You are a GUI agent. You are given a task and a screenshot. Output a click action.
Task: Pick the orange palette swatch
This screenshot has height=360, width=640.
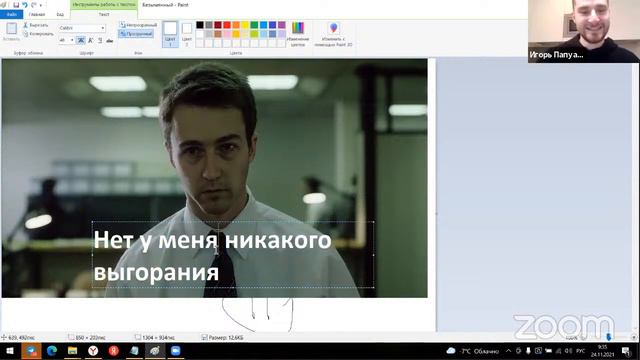(236, 25)
